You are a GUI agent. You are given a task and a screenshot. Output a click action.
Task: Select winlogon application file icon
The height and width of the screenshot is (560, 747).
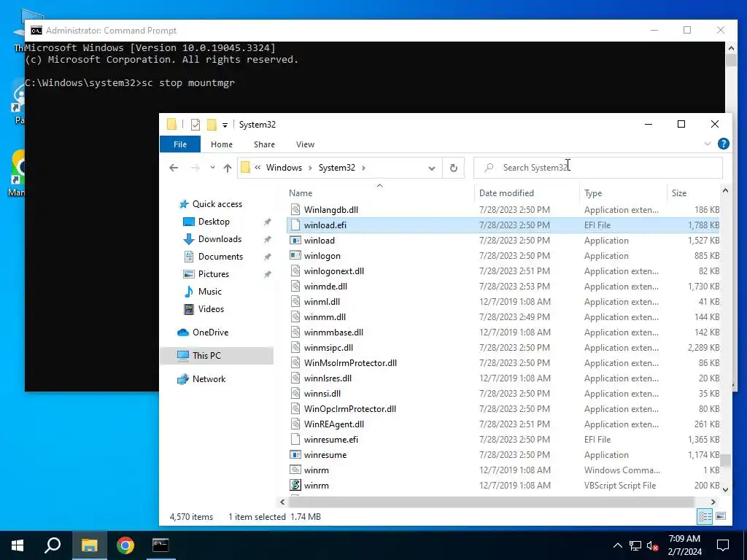point(295,256)
